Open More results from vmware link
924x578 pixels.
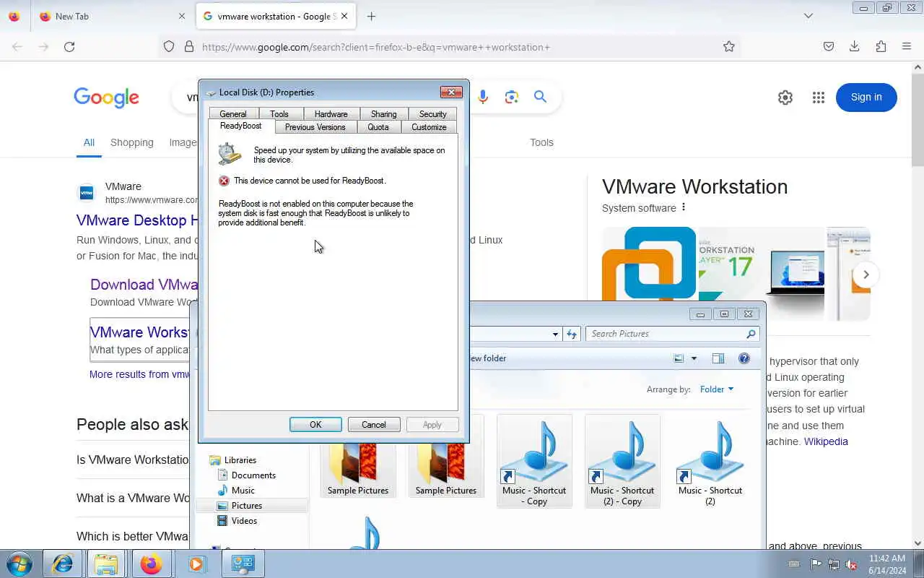point(139,374)
